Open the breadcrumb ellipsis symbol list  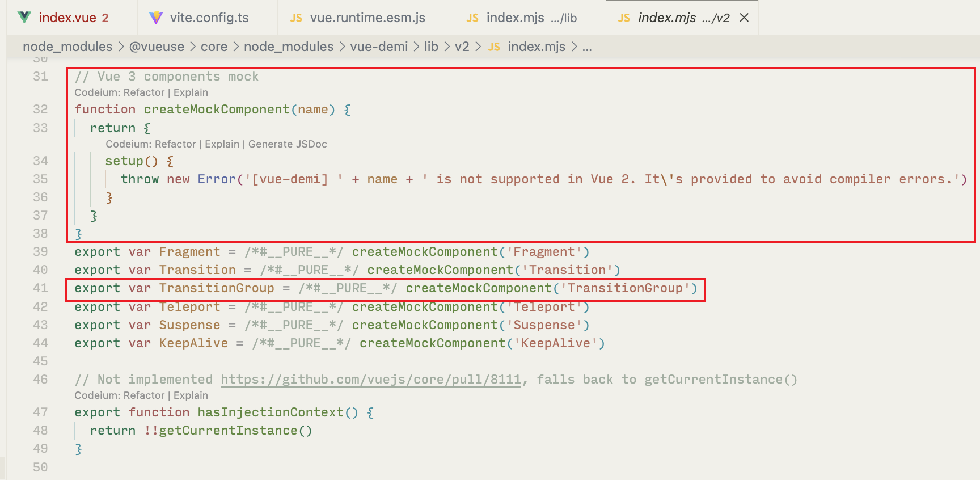pyautogui.click(x=587, y=47)
